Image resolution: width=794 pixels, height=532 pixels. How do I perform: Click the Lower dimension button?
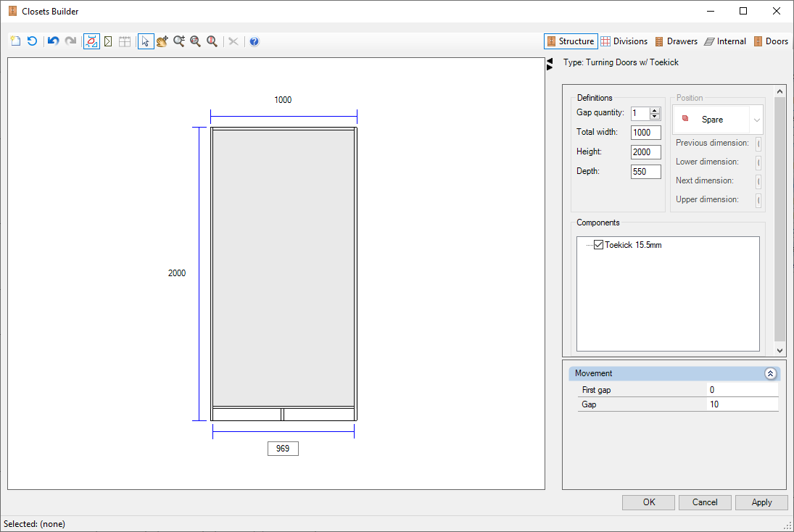[x=758, y=162]
